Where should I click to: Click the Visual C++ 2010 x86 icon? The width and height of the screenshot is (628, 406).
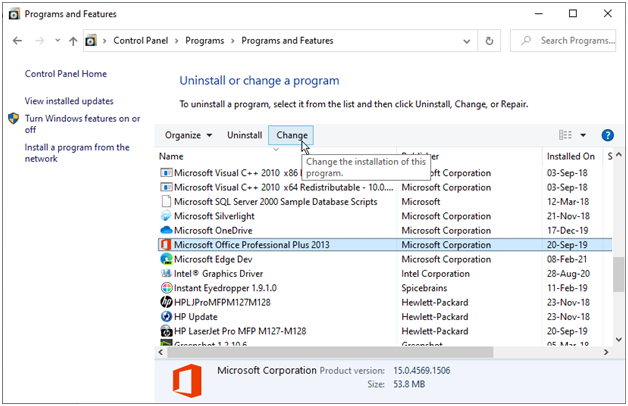[166, 173]
